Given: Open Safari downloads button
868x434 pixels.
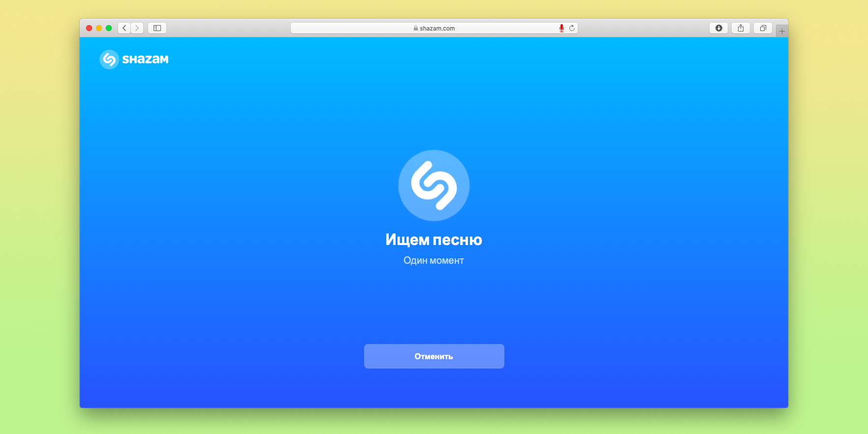Looking at the screenshot, I should click(x=718, y=28).
